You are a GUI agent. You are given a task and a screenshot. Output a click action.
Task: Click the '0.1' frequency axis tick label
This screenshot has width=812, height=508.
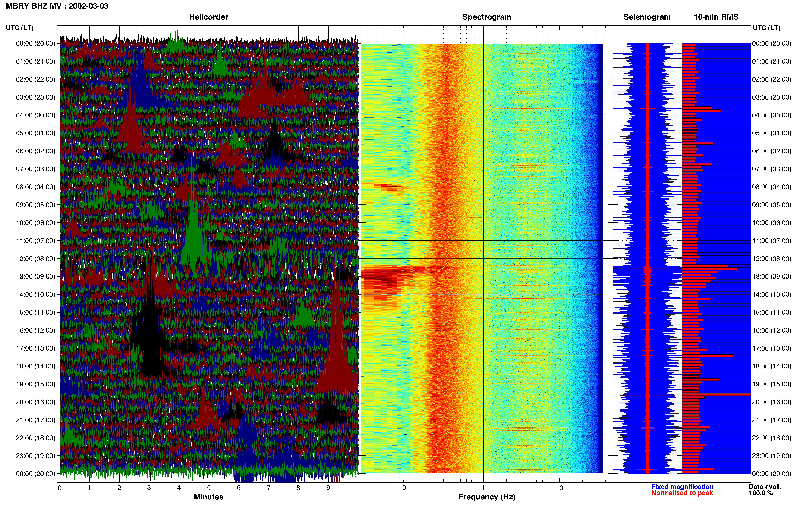click(x=407, y=488)
